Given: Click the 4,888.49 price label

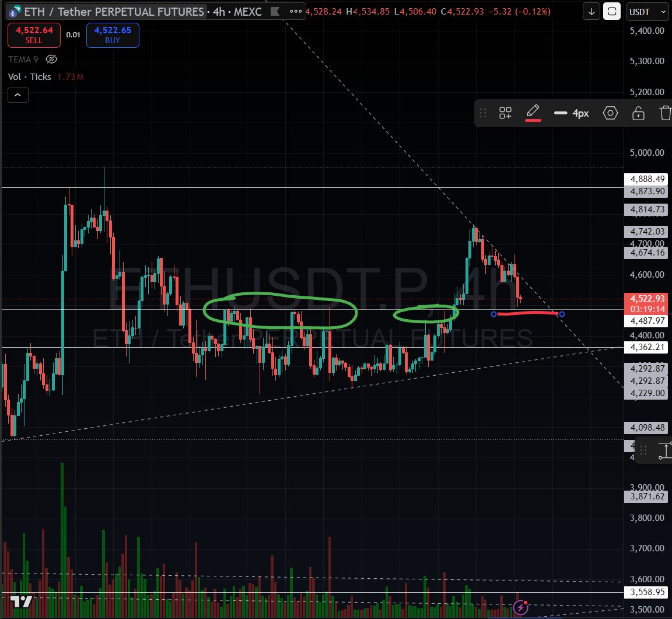Looking at the screenshot, I should (x=647, y=179).
